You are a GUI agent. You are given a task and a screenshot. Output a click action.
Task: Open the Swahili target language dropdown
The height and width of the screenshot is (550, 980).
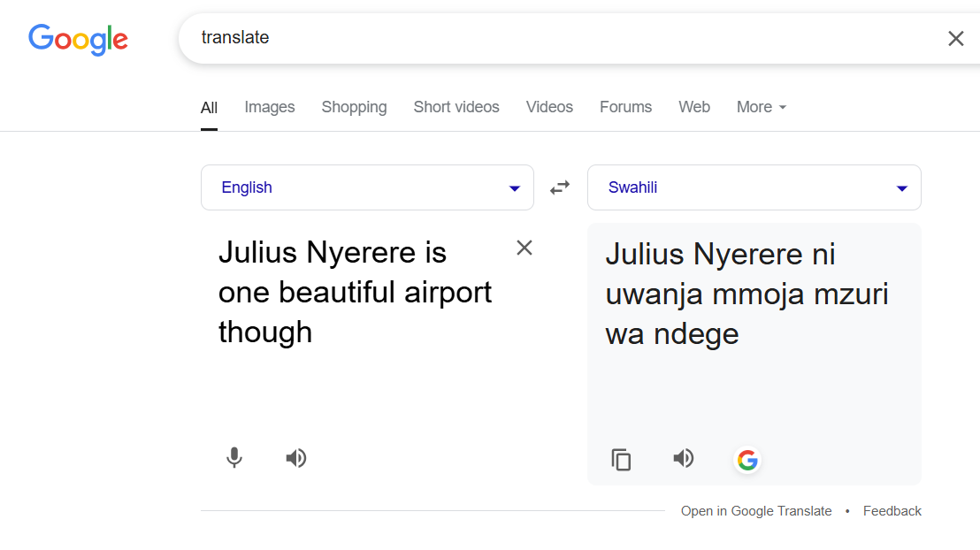pyautogui.click(x=754, y=187)
